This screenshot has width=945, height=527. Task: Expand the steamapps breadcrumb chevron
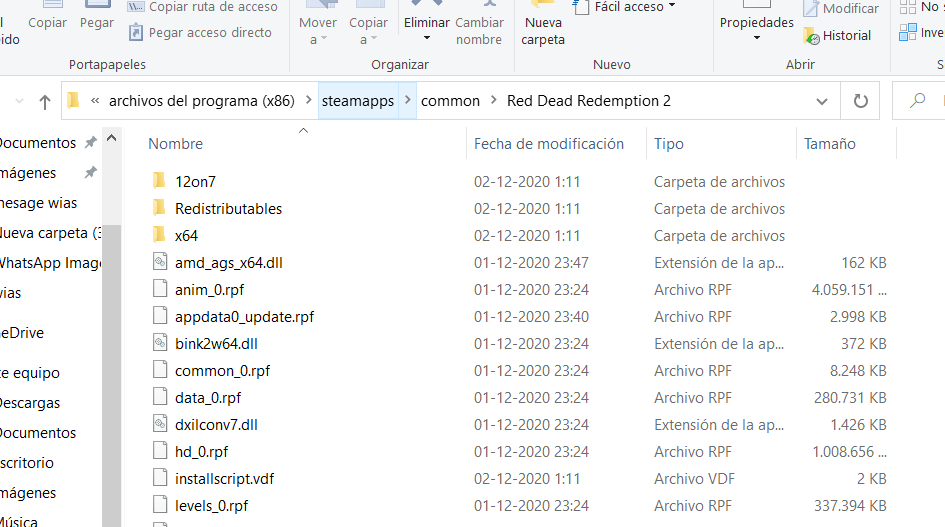[407, 101]
